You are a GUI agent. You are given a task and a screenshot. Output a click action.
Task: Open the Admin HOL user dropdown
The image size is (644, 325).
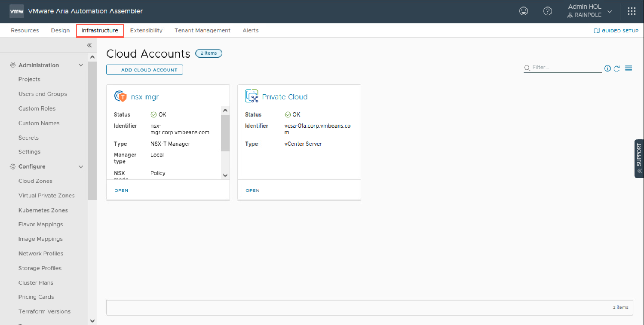(x=609, y=11)
